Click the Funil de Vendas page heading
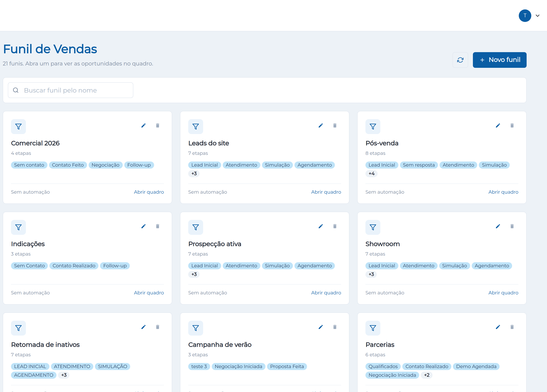The image size is (547, 392). pos(50,49)
